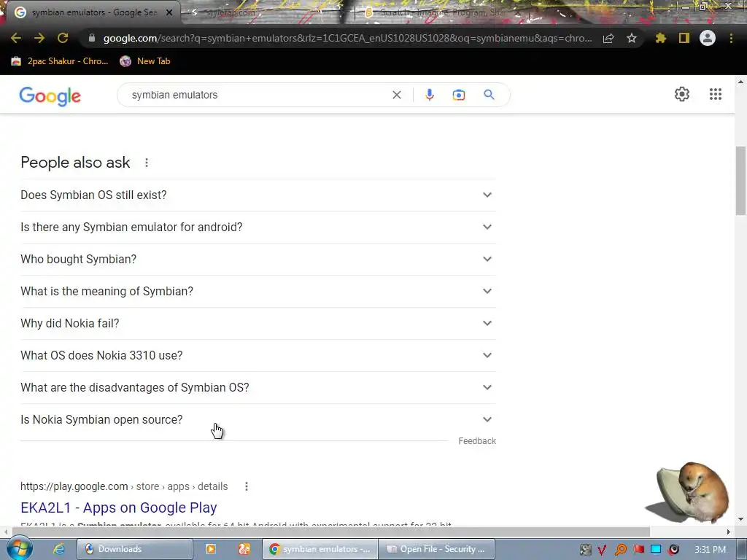The image size is (747, 560).
Task: Go to the Google logo homepage
Action: click(50, 96)
